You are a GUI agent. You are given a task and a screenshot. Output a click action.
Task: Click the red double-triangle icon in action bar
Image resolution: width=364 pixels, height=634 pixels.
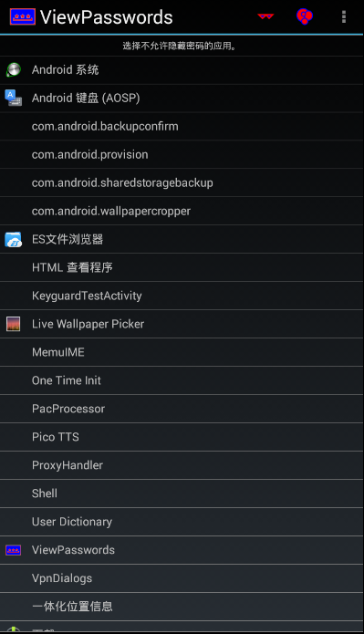click(265, 16)
